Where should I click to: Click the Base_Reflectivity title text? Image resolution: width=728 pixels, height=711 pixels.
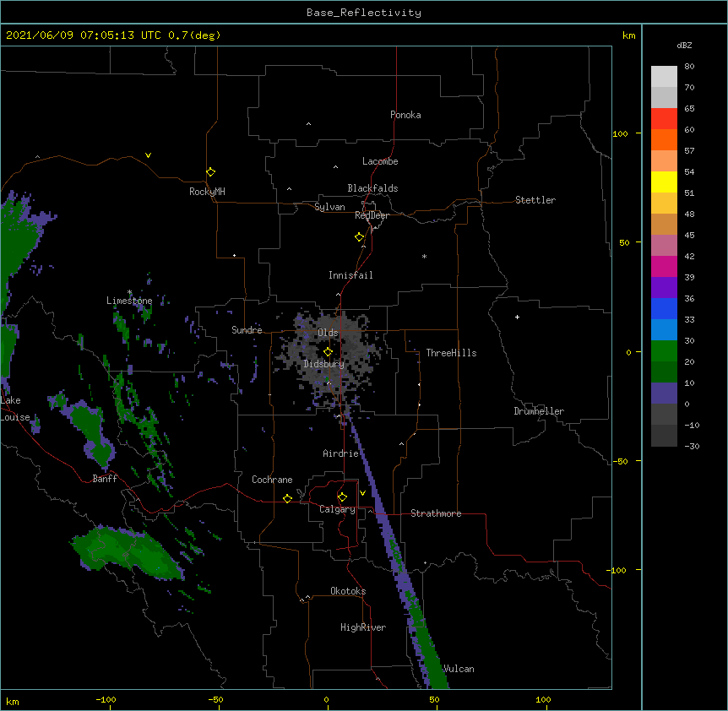(364, 13)
